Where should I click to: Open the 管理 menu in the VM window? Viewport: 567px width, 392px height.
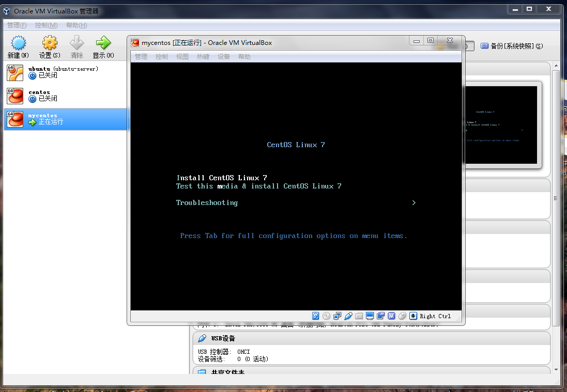click(141, 57)
